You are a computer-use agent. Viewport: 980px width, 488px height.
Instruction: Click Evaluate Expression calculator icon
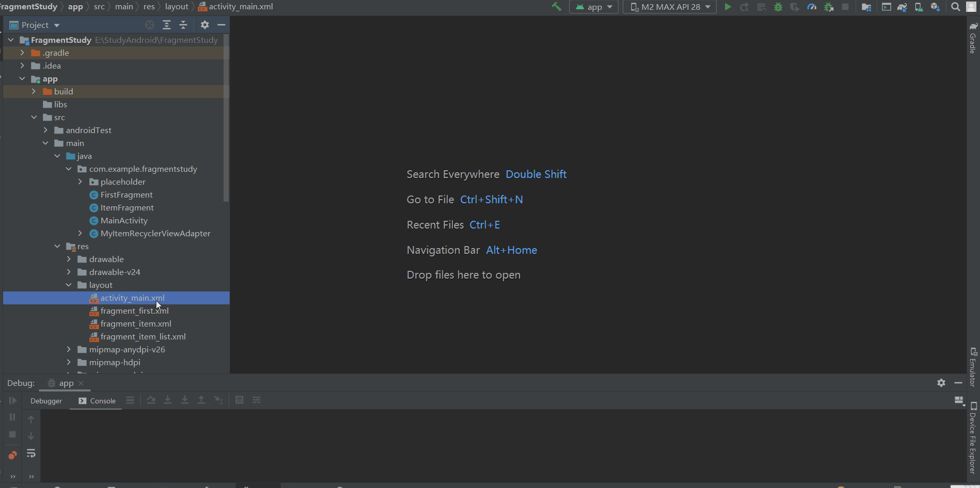(239, 400)
